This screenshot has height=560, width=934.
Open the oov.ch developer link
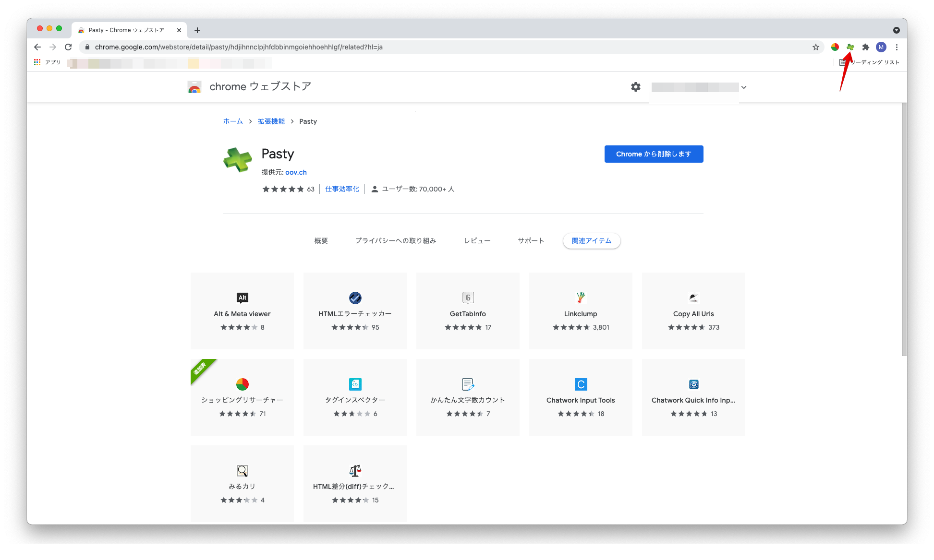pyautogui.click(x=296, y=172)
